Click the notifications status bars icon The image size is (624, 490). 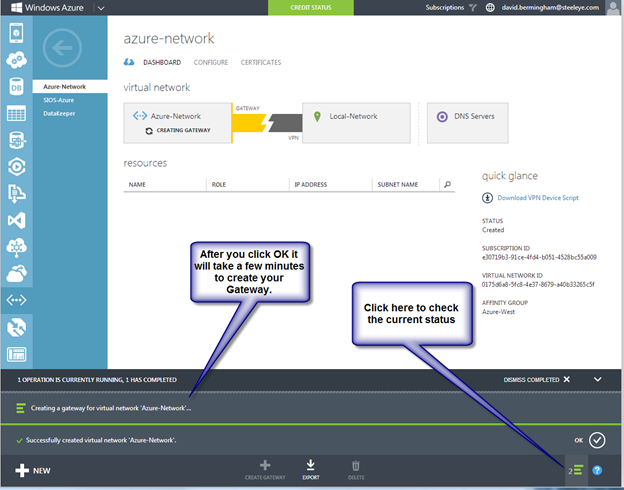coord(578,470)
